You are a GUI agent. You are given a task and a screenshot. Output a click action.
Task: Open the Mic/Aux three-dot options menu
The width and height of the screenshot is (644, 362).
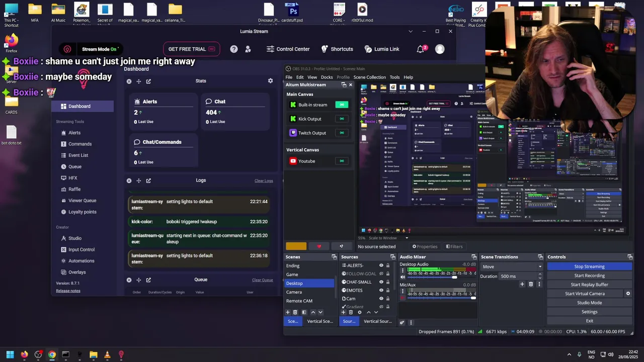click(x=403, y=291)
